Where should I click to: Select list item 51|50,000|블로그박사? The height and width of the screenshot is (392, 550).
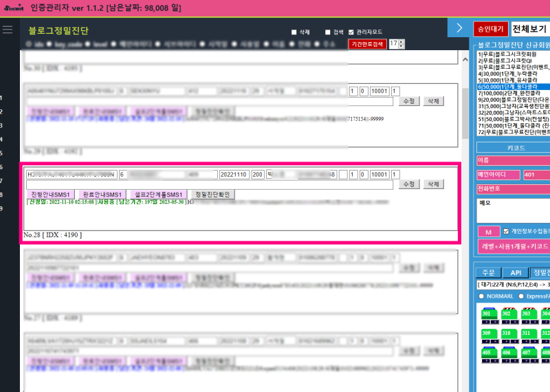tap(513, 120)
